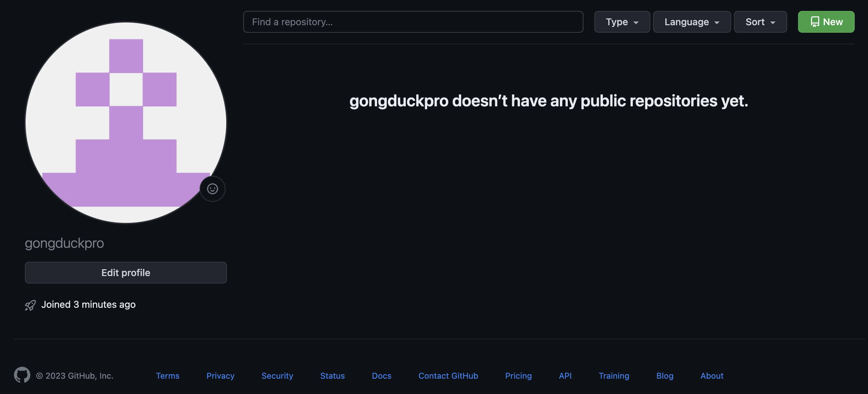Open the Sort dropdown menu
The image size is (868, 394).
760,22
